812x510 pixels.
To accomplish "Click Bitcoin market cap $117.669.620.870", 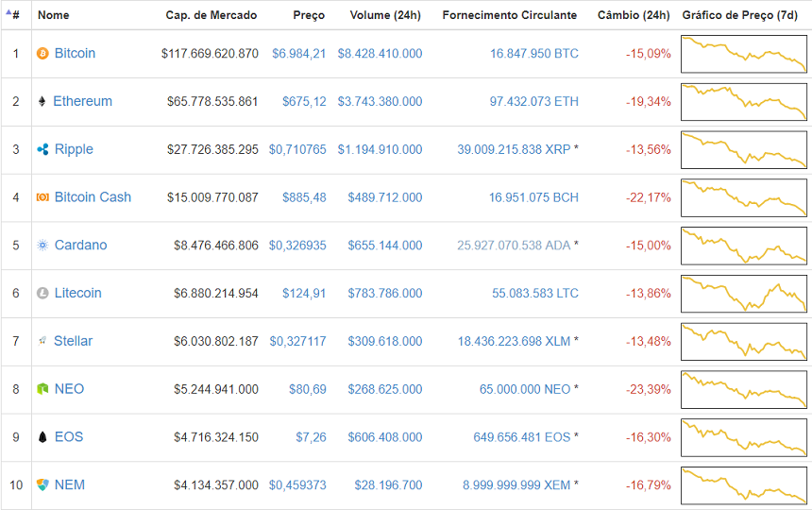I will click(x=210, y=54).
